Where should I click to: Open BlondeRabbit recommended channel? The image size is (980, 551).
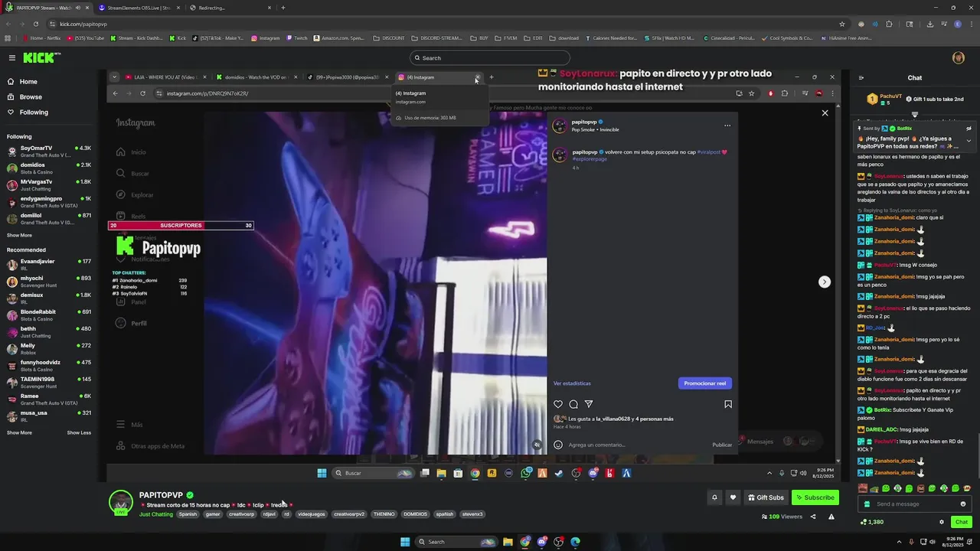[x=47, y=315]
